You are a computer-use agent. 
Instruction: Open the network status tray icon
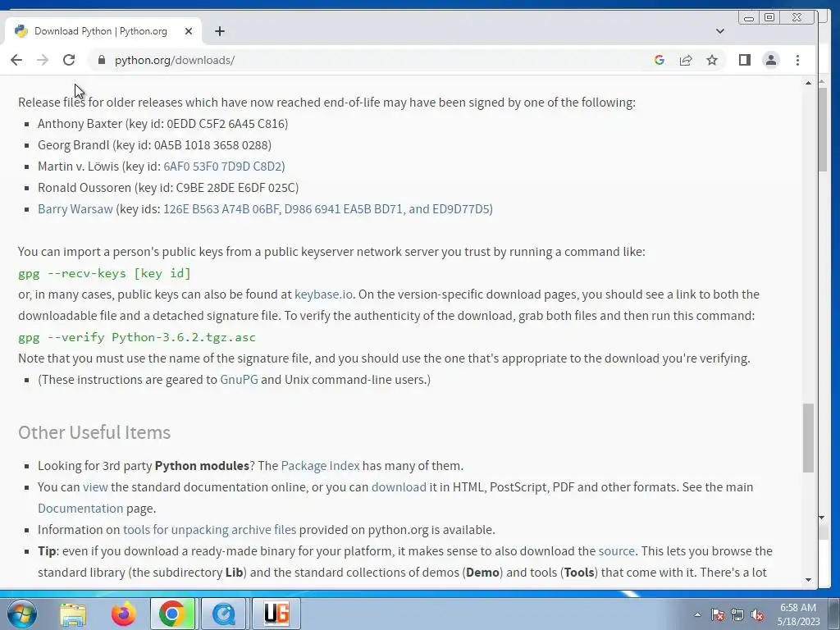(737, 615)
